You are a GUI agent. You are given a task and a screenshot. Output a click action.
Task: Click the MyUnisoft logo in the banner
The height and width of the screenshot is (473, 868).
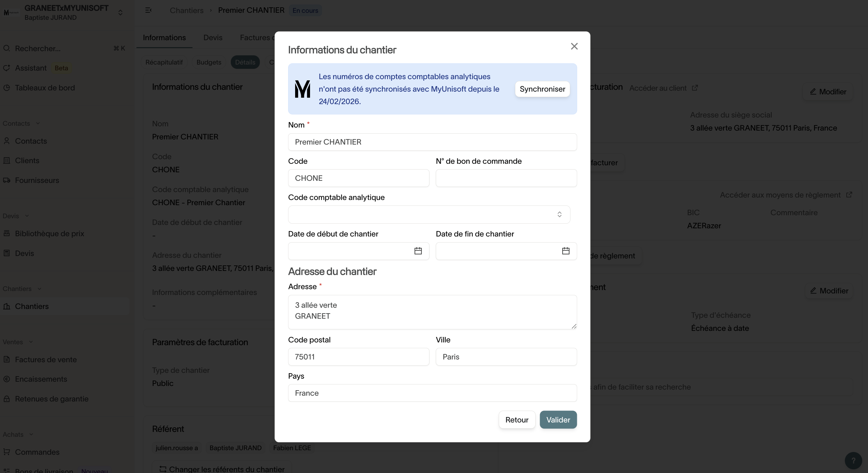click(302, 89)
